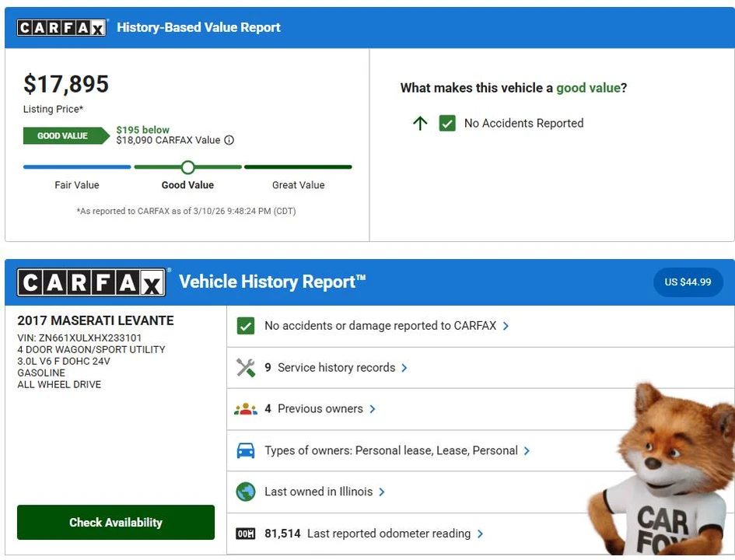
Task: Click the No Accidents Reported green checkbox
Action: [x=447, y=123]
